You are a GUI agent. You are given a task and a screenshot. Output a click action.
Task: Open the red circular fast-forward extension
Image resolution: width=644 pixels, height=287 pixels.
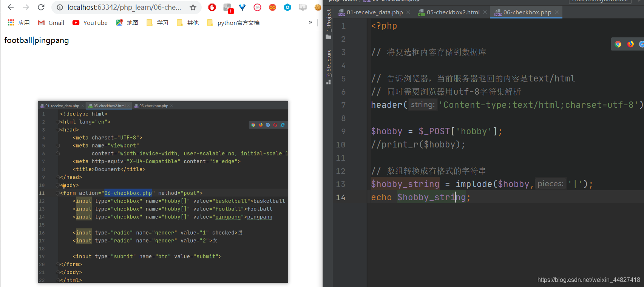(x=257, y=7)
